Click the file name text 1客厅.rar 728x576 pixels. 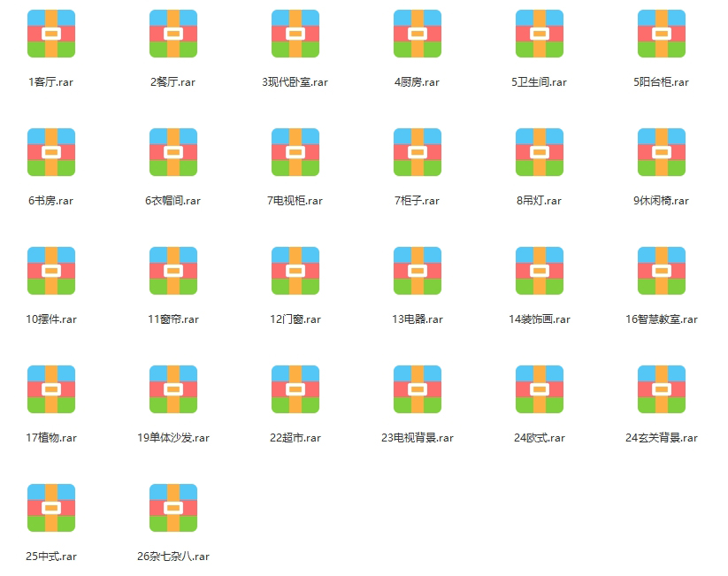(51, 82)
